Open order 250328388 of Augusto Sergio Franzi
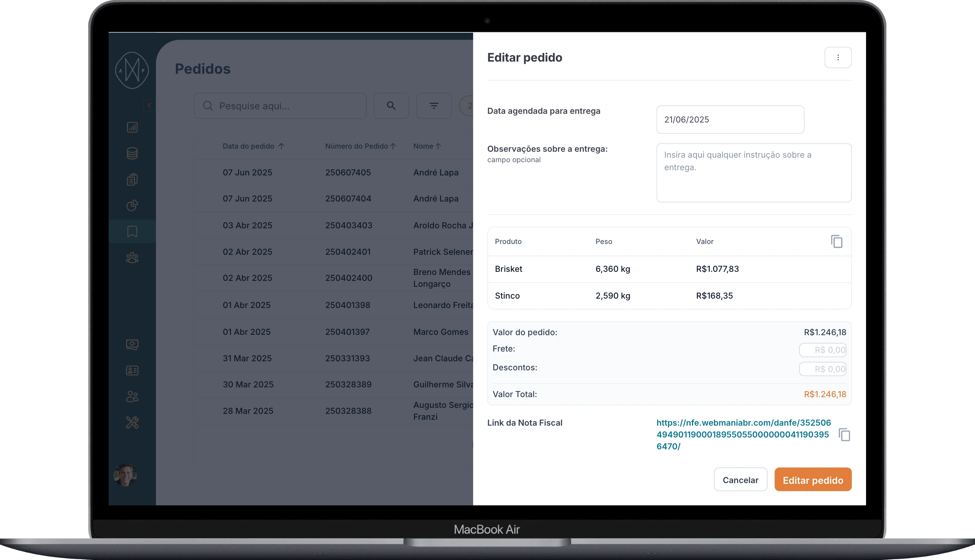 [333, 411]
